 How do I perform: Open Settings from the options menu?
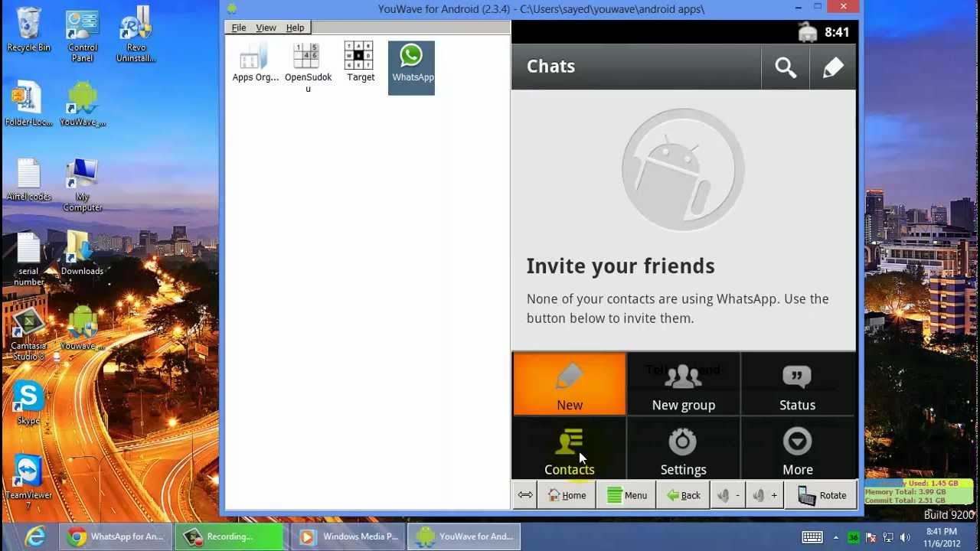point(683,448)
